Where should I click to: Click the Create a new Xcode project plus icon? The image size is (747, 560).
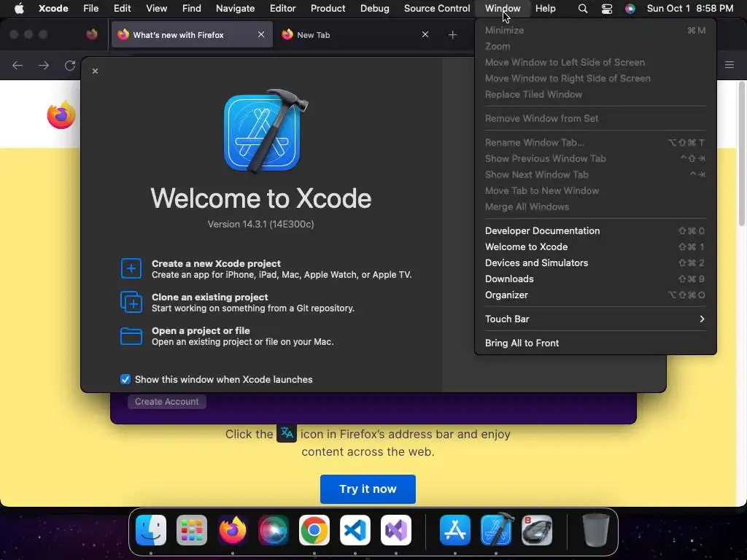tap(131, 268)
